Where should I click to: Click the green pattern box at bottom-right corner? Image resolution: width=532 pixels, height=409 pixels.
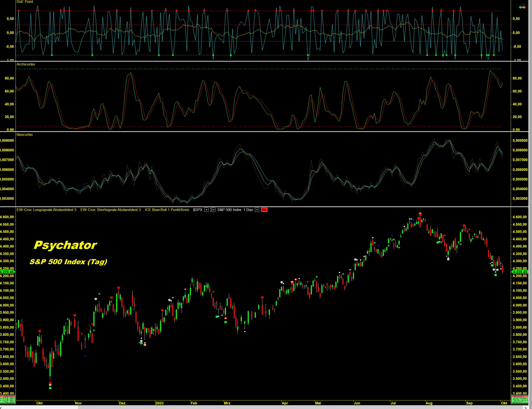pyautogui.click(x=520, y=399)
